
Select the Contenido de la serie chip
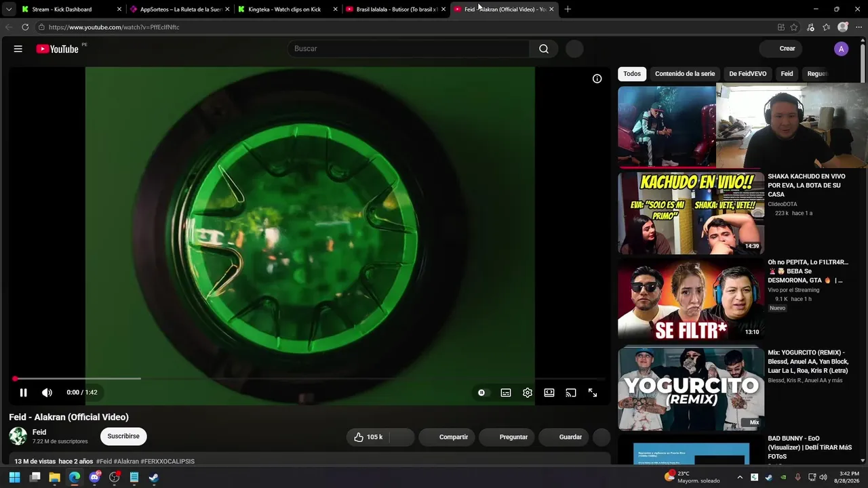685,74
